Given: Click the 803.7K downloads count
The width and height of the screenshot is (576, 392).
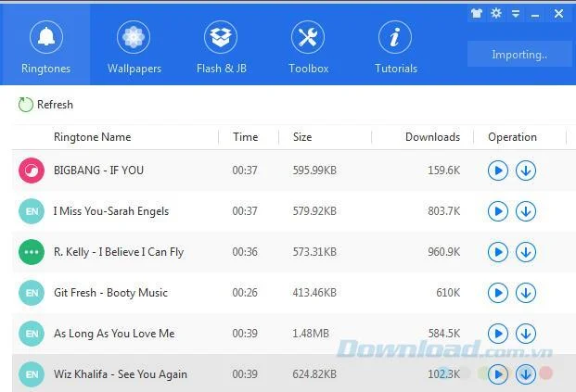Looking at the screenshot, I should tap(443, 211).
